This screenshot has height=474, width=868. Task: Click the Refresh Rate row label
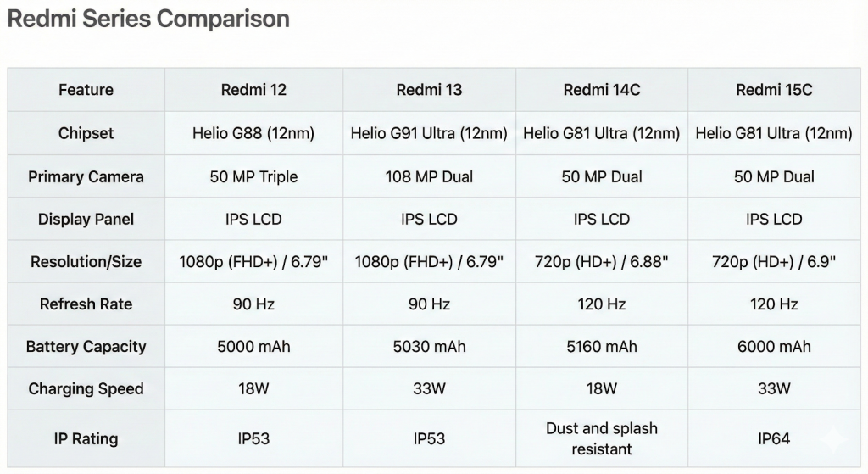pyautogui.click(x=86, y=304)
